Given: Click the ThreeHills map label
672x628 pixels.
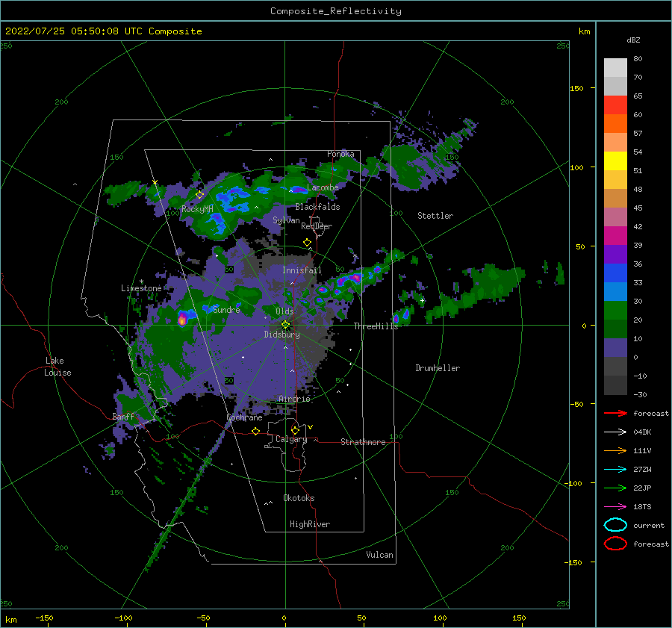Looking at the screenshot, I should tap(376, 326).
